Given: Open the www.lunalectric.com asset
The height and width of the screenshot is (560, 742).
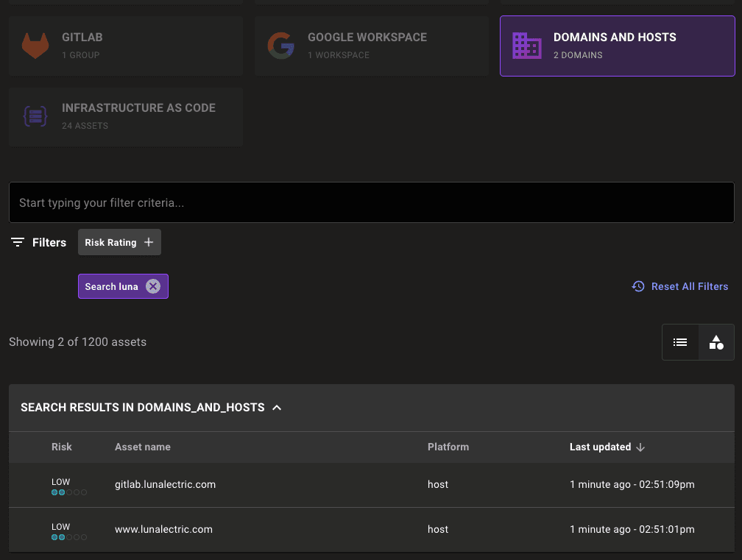Looking at the screenshot, I should click(x=163, y=529).
